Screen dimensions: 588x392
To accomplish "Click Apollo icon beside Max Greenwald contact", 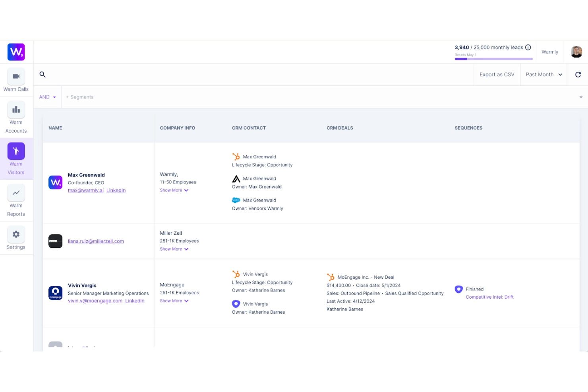I will click(236, 179).
